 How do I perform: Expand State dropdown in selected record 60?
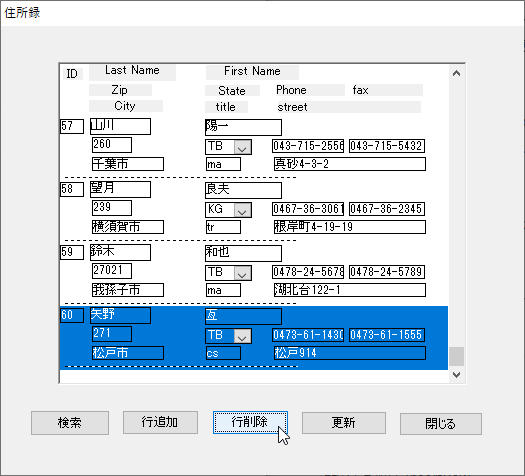click(x=242, y=336)
